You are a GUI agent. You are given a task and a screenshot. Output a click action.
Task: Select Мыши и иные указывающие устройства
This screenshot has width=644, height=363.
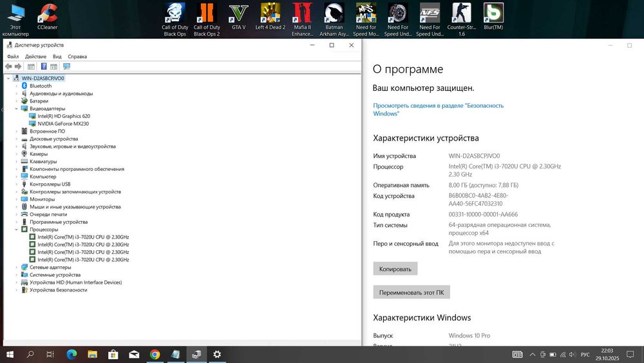click(x=75, y=207)
